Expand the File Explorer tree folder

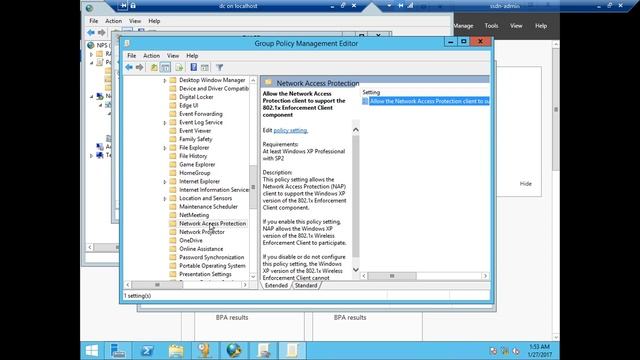pyautogui.click(x=165, y=148)
